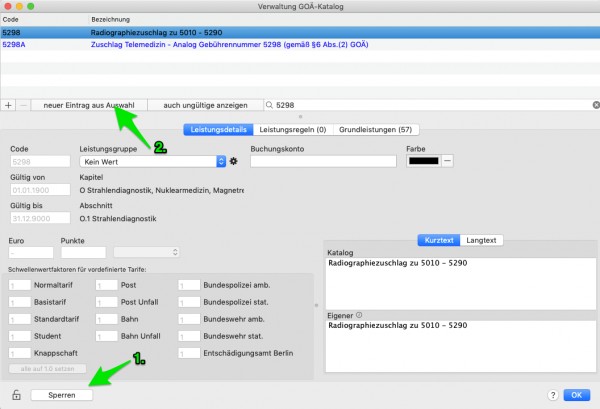Click the magnifier search icon
600x409 pixels.
[269, 105]
